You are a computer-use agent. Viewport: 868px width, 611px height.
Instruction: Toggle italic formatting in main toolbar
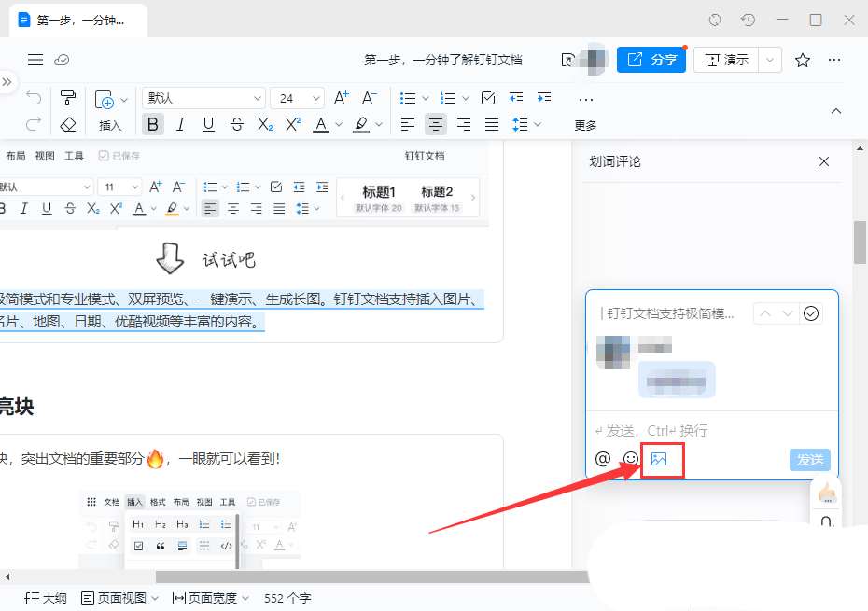click(x=180, y=124)
